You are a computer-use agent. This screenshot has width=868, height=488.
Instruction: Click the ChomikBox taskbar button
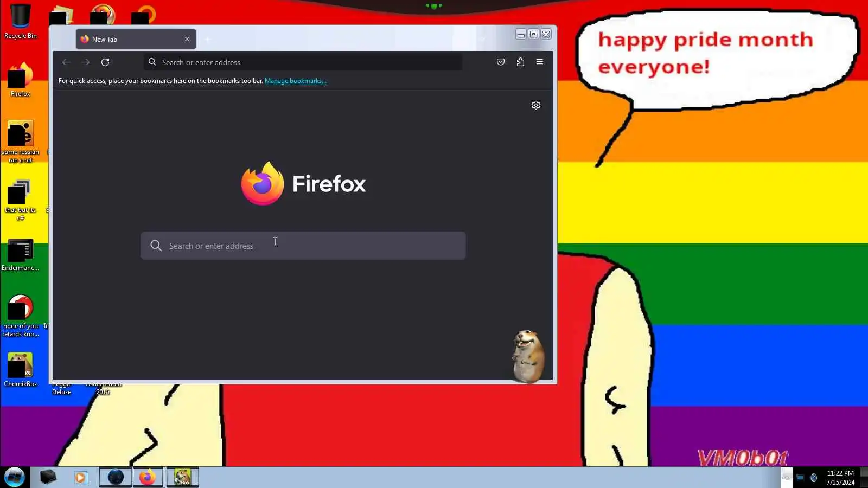coord(182,477)
